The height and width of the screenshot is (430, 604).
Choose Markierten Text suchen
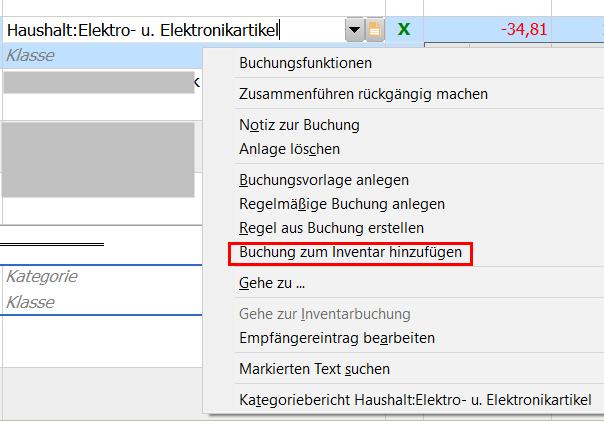[314, 369]
